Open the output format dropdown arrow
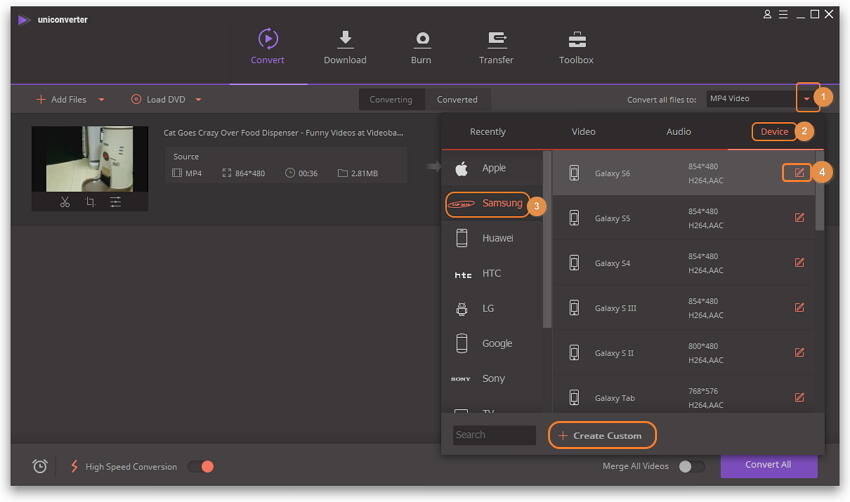This screenshot has width=850, height=502. (807, 99)
